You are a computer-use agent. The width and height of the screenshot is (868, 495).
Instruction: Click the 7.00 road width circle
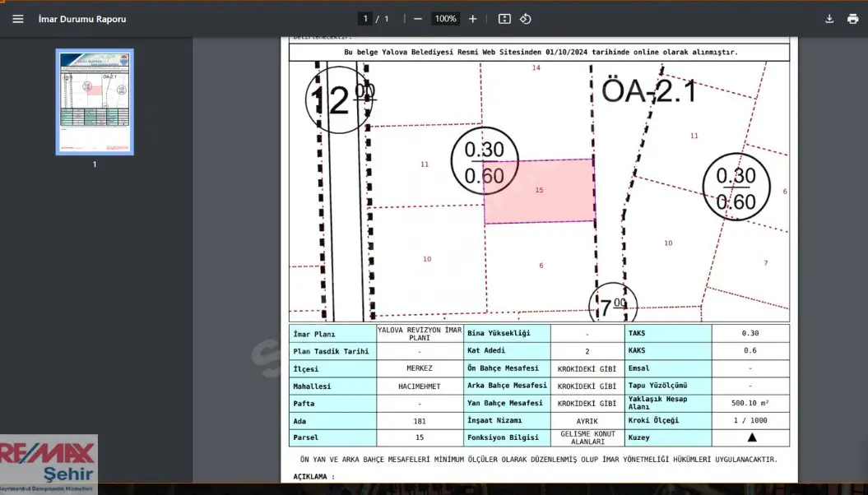pos(613,304)
